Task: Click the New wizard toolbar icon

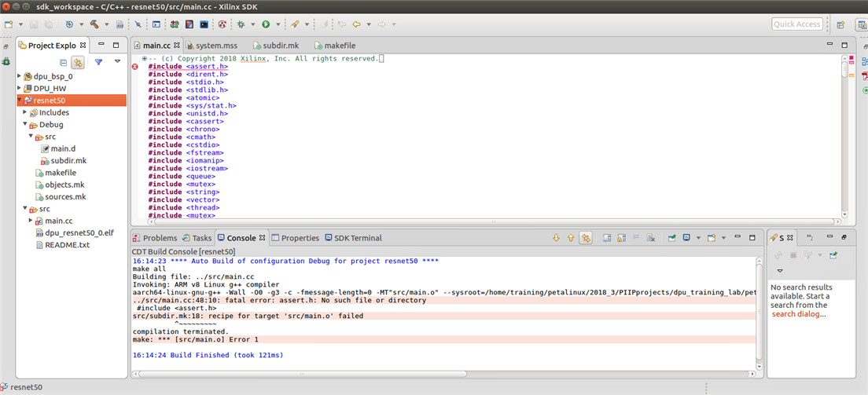Action: tap(9, 24)
